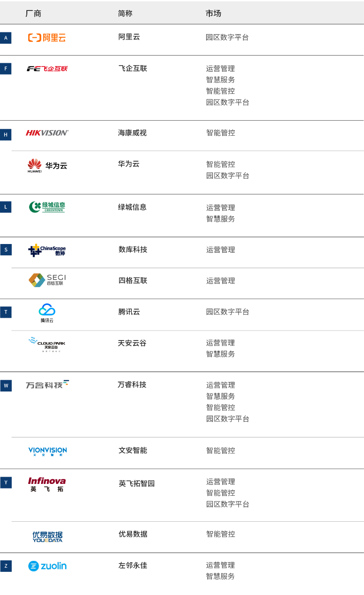Click the Cloud Park 天安云谷 logo
Screen dimensions: 364x595
(x=47, y=344)
